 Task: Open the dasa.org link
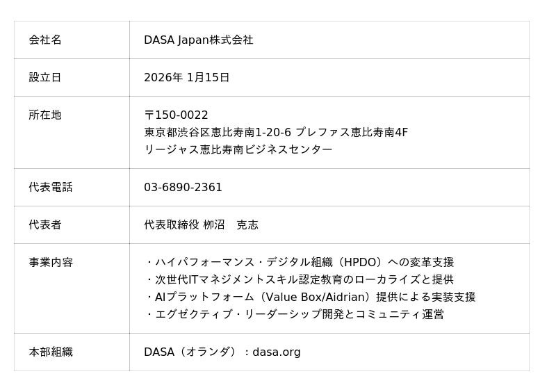[277, 352]
